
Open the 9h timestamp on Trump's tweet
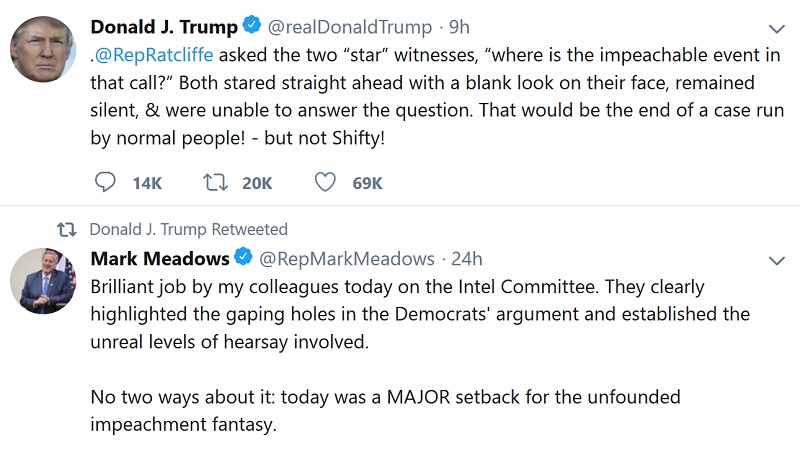click(460, 26)
